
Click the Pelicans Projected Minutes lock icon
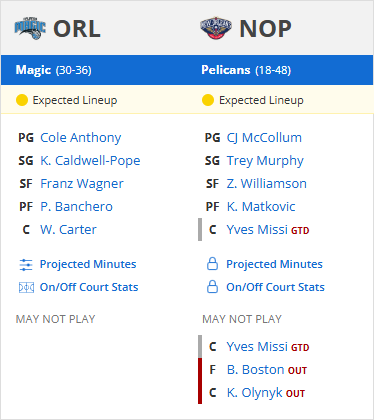pos(212,264)
